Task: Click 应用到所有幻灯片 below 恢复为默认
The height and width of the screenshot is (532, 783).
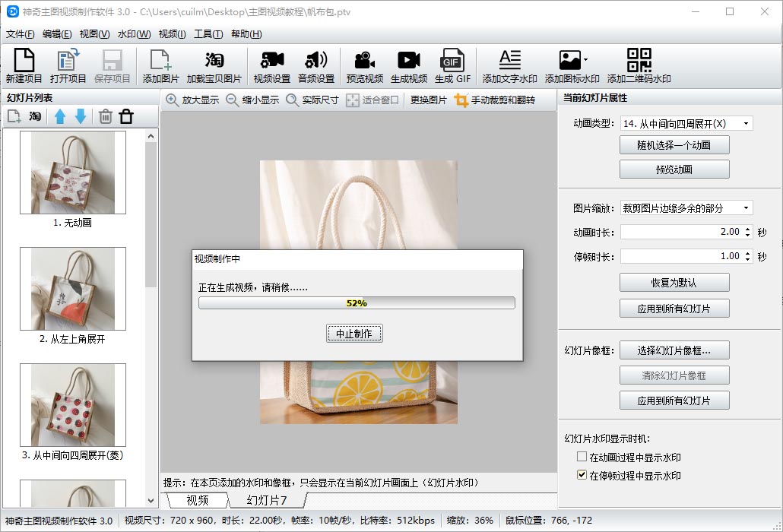Action: pos(674,309)
